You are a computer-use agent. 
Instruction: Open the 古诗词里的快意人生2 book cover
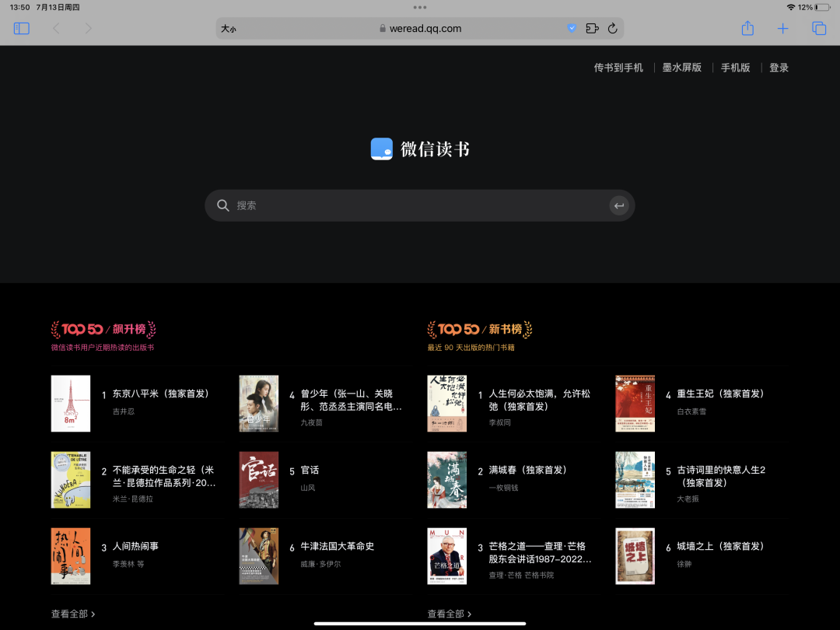pyautogui.click(x=635, y=479)
